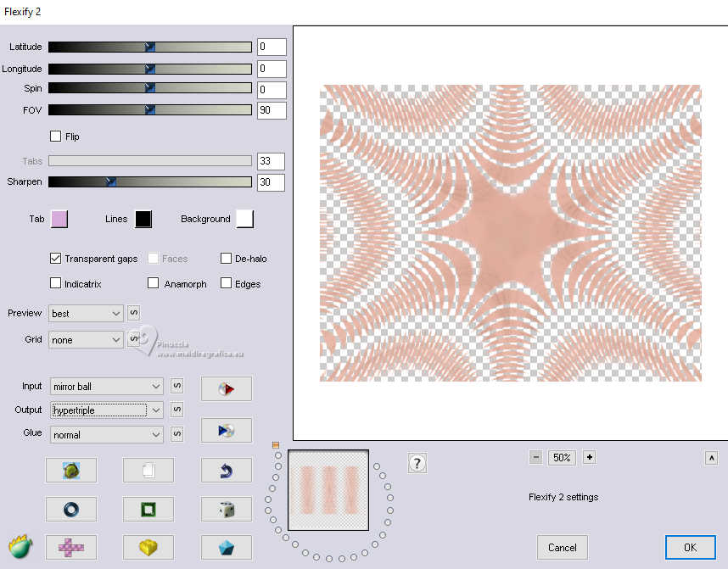Click the green globe icon button
Image resolution: width=728 pixels, height=569 pixels.
[71, 470]
